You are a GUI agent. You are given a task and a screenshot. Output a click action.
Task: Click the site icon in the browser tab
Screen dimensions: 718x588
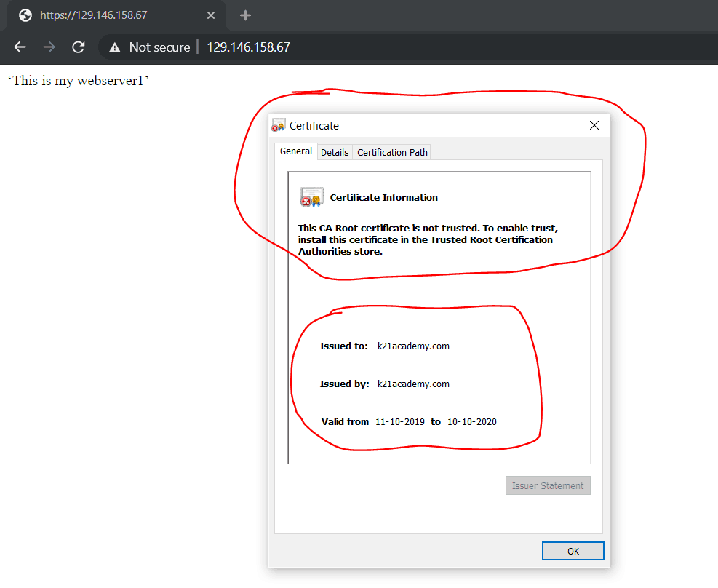(25, 15)
